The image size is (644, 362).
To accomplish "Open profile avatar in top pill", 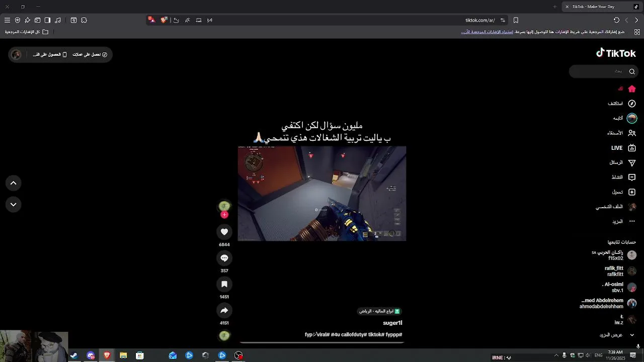I will tap(16, 54).
